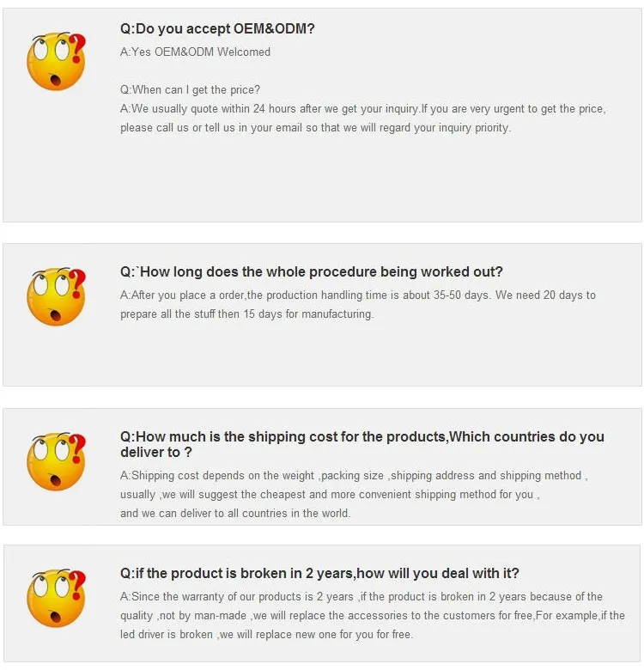The image size is (644, 670).
Task: Select the "A:Yes OEM&ODM Welcomed" answer text
Action: [195, 52]
